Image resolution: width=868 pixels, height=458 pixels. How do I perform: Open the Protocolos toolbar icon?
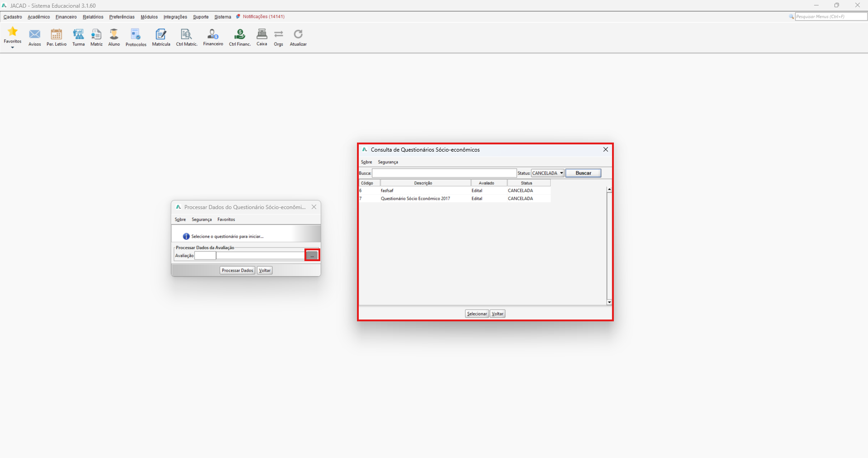[x=135, y=34]
